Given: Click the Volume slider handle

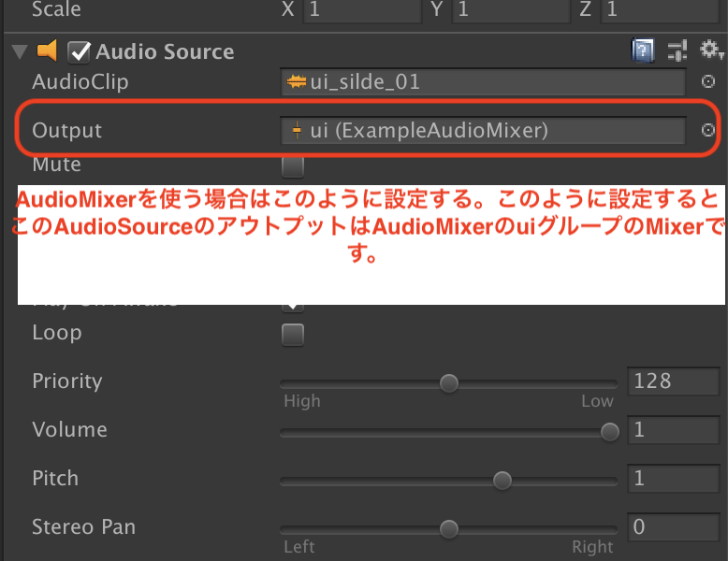Looking at the screenshot, I should click(x=609, y=432).
